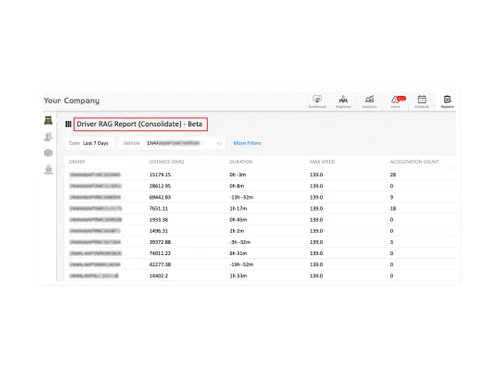Select the bottom sidebar icon below the box
The height and width of the screenshot is (375, 500).
[48, 169]
